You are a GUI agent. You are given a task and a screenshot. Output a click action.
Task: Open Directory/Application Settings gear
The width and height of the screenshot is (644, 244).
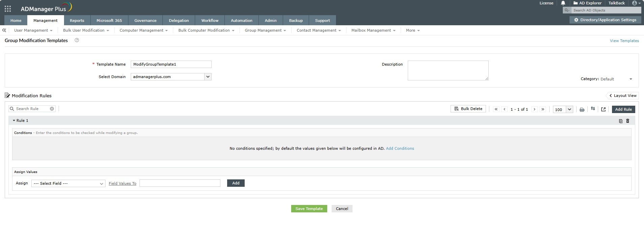pos(605,20)
